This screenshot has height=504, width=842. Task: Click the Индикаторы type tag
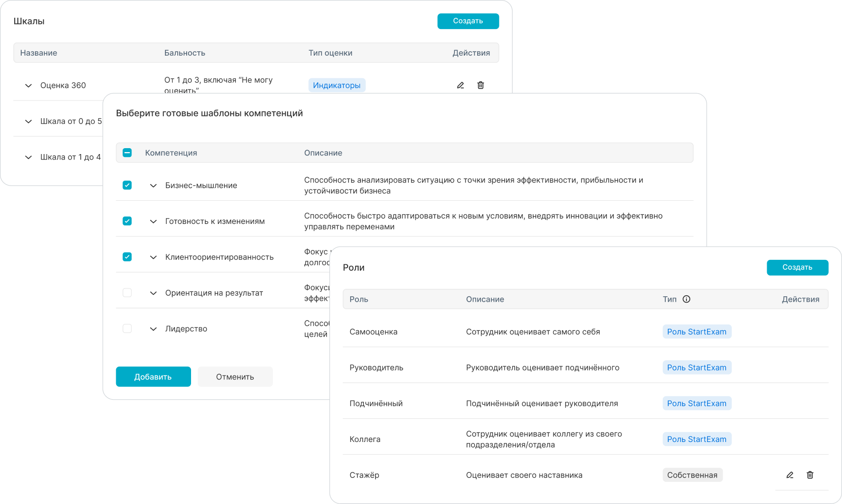[x=337, y=85]
